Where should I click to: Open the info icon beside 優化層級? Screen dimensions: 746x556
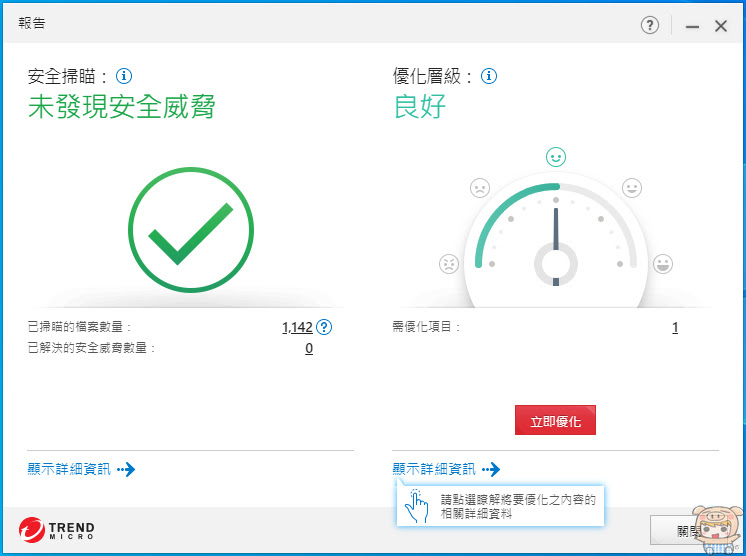pos(489,76)
